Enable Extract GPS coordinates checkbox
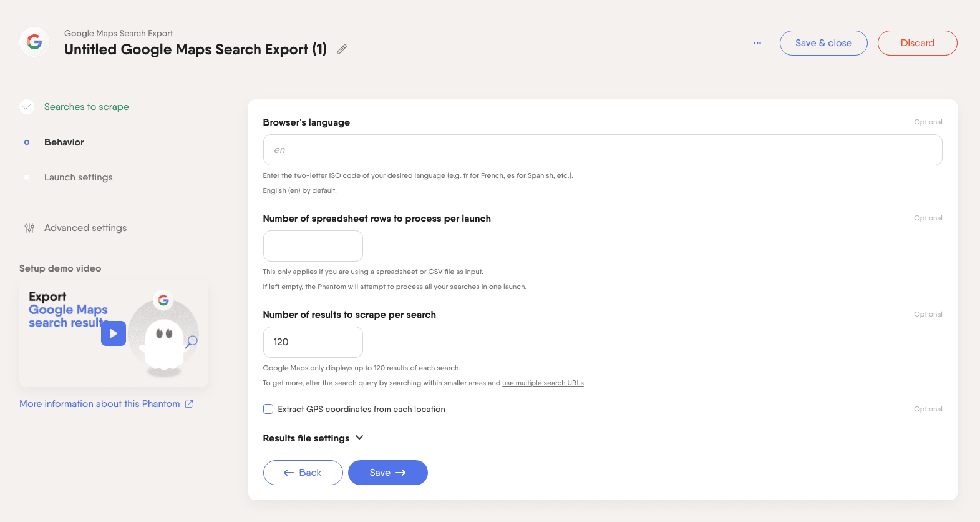The height and width of the screenshot is (522, 980). tap(268, 409)
